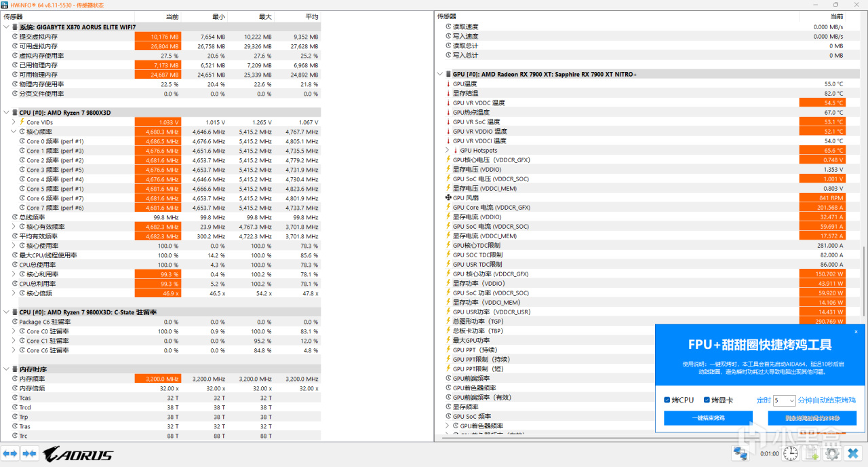This screenshot has width=868, height=467.
Task: Select the CPU总使用率 row
Action: 160,265
